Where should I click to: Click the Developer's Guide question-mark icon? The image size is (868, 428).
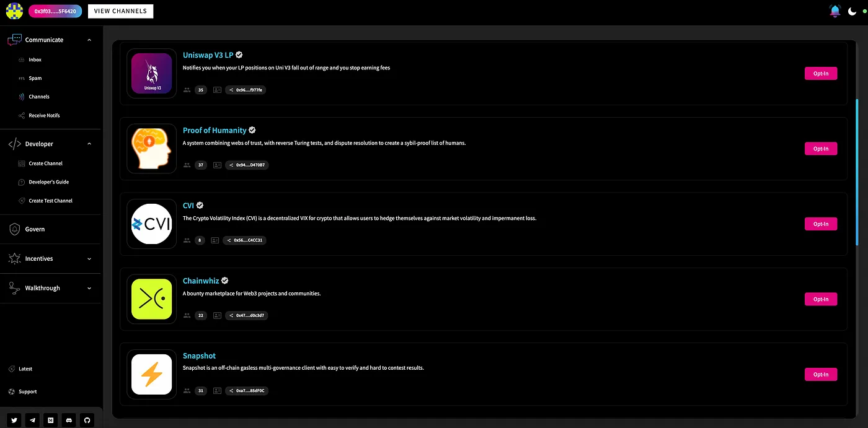[x=22, y=181]
